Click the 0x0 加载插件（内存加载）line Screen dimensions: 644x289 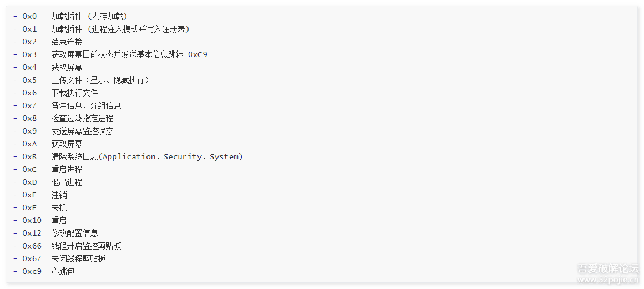point(89,16)
